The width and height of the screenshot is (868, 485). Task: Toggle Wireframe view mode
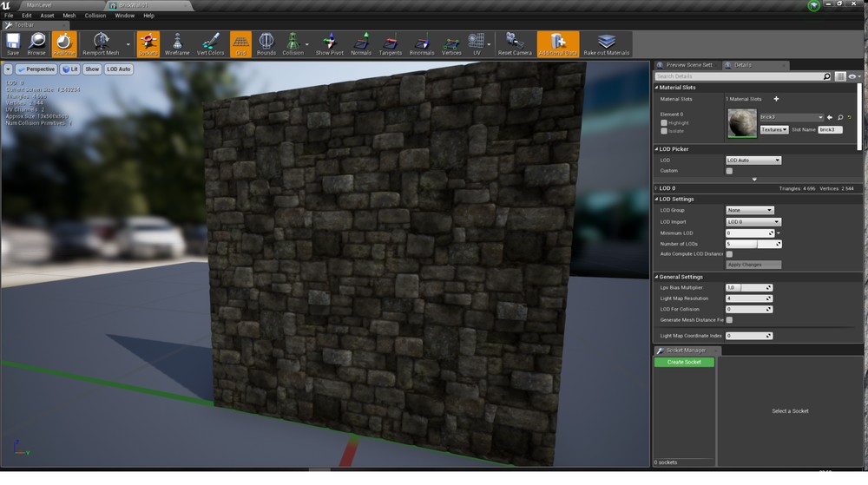point(177,43)
